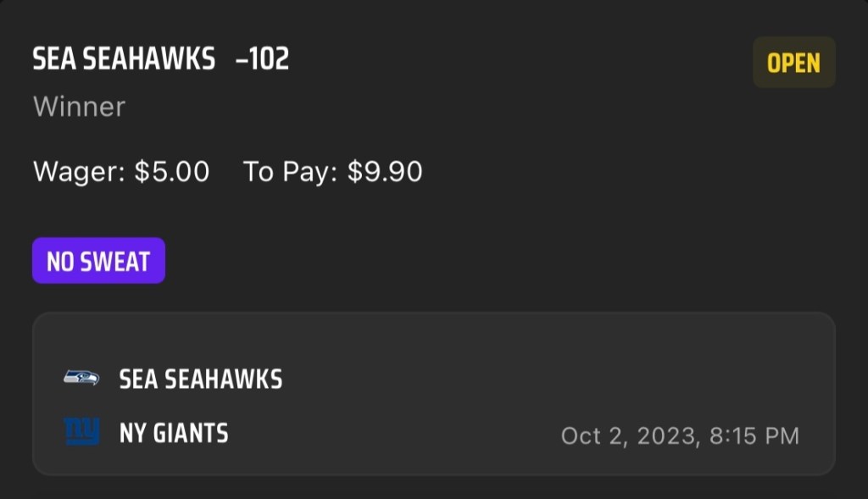Click the "Wager:" label text

pyautogui.click(x=80, y=172)
